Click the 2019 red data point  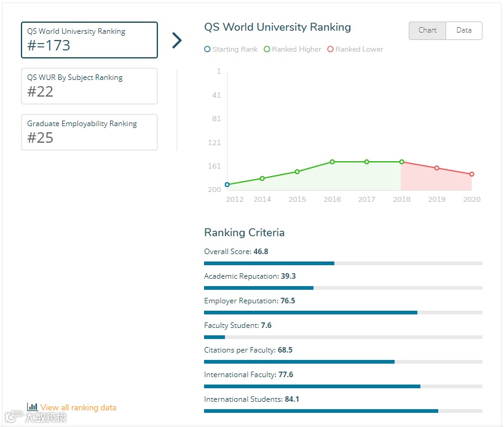(x=437, y=168)
